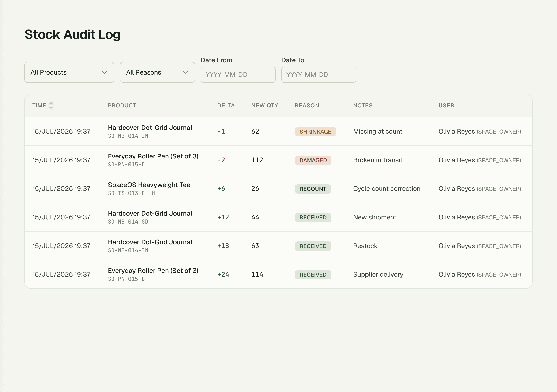557x392 pixels.
Task: Click timestamp in the DAMAGED row
Action: click(x=61, y=160)
